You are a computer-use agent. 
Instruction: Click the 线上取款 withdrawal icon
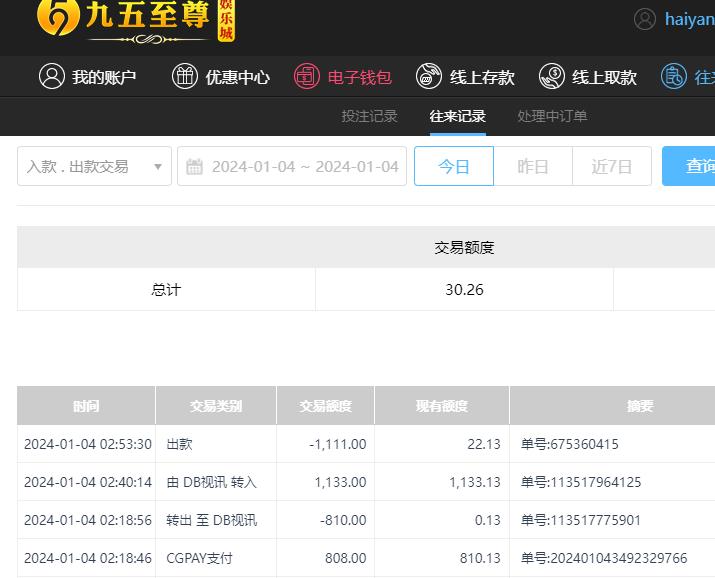coord(552,77)
